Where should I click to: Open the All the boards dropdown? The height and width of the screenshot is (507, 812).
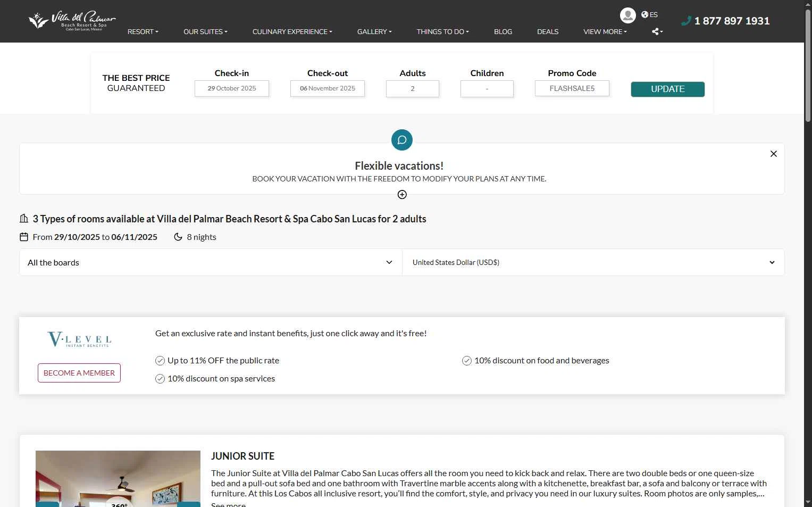coord(211,262)
